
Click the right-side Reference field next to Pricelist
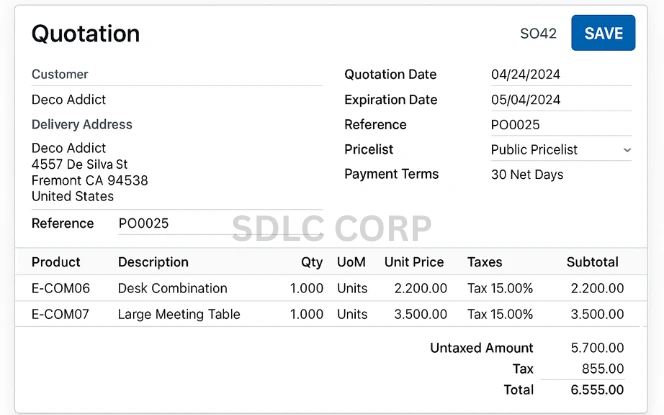(x=561, y=125)
